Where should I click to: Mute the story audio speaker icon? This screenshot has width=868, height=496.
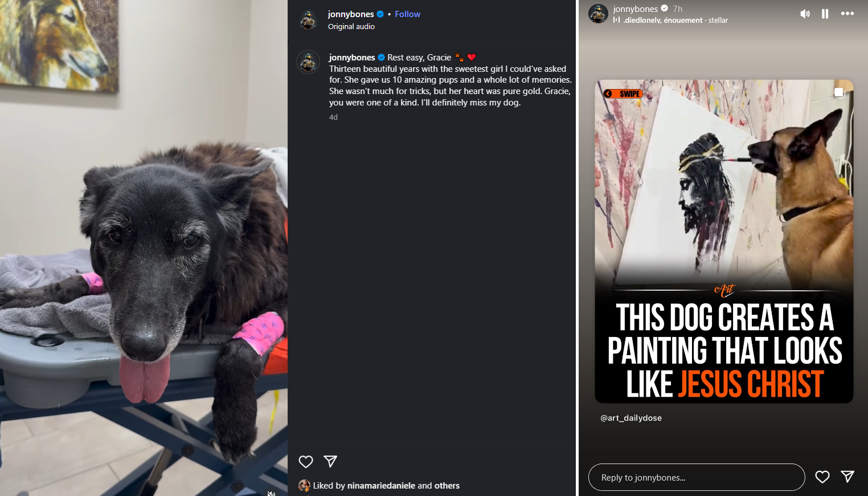(805, 14)
